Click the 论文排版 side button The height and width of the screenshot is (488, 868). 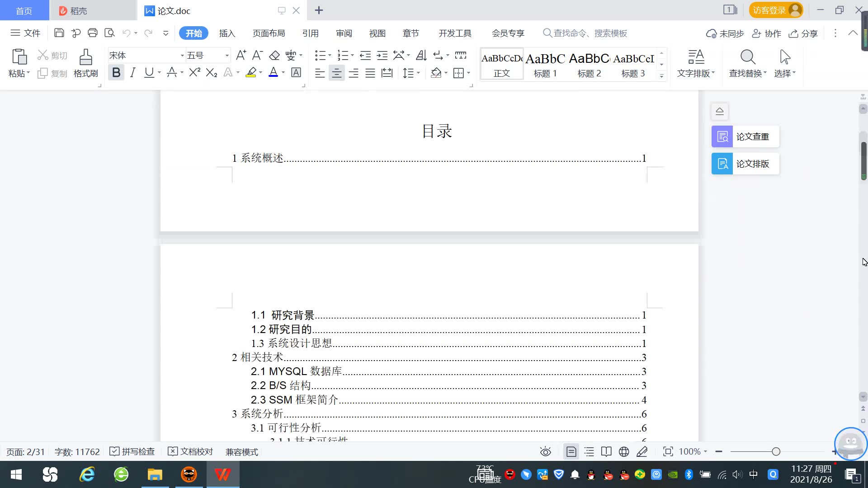tap(745, 164)
